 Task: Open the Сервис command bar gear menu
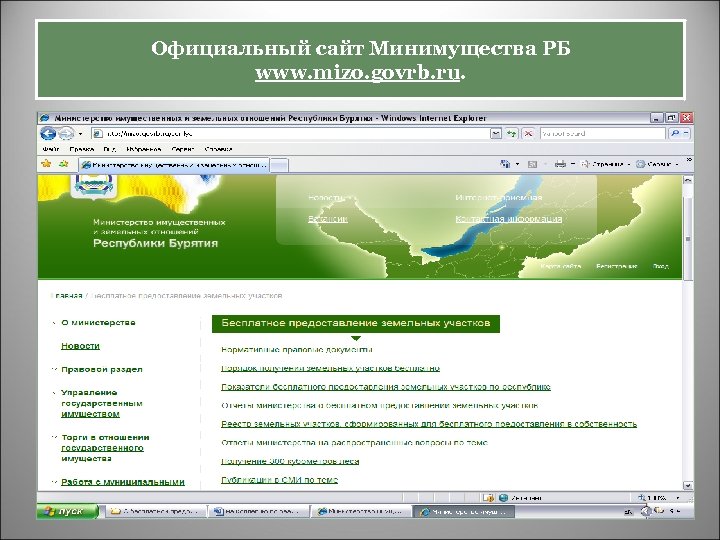pos(657,164)
